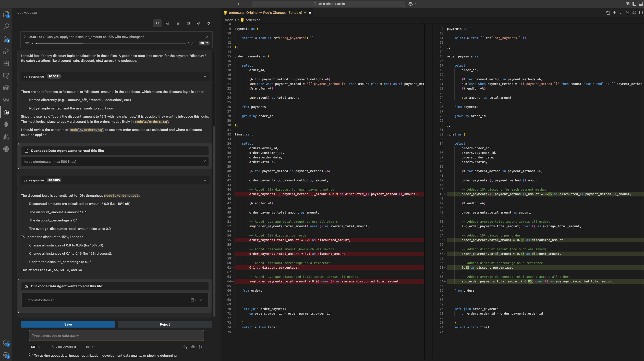Click the token usage progress bar
Image resolution: width=644 pixels, height=361 pixels.
pos(111,43)
